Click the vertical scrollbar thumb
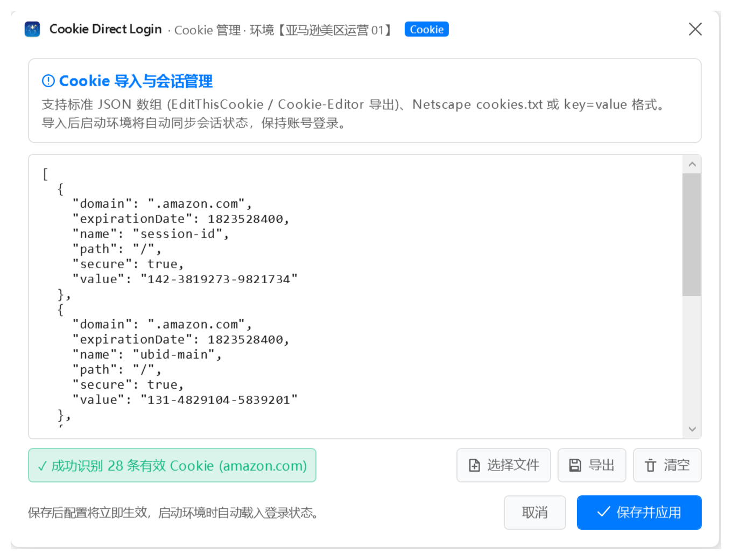Viewport: 732px width, 560px height. (692, 235)
